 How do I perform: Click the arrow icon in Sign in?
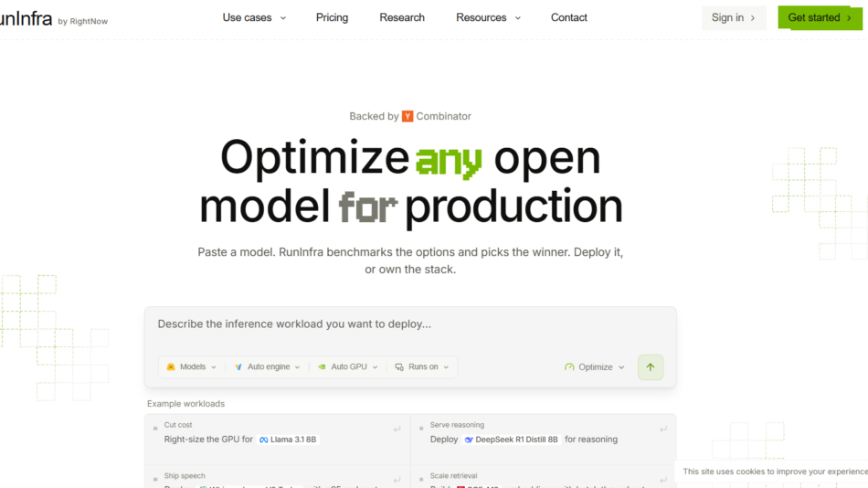click(x=753, y=18)
